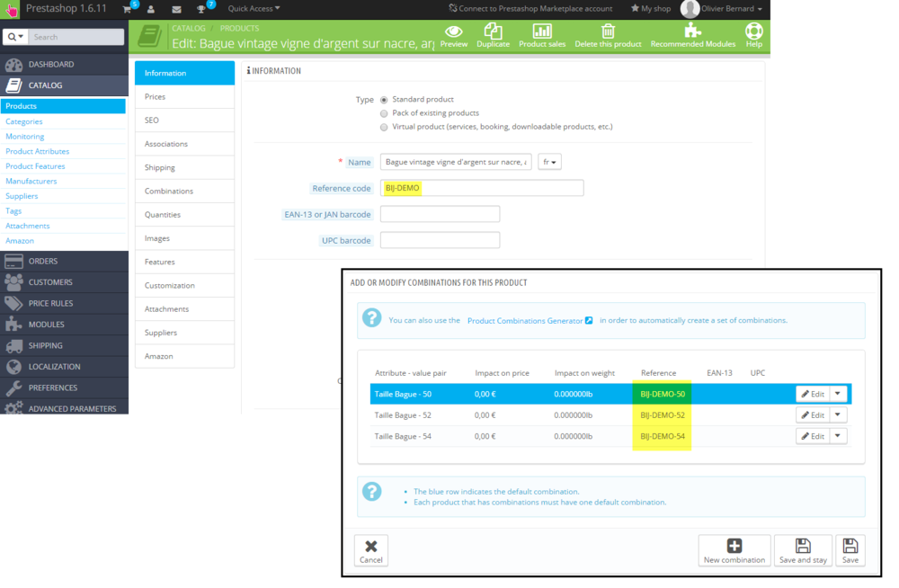899x588 pixels.
Task: Click the Customers group icon in sidebar
Action: (13, 282)
